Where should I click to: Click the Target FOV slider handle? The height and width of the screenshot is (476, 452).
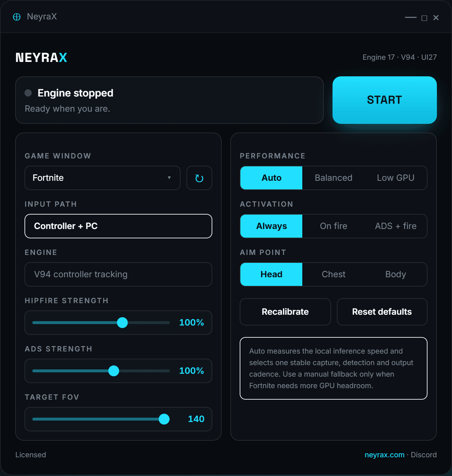pos(164,419)
